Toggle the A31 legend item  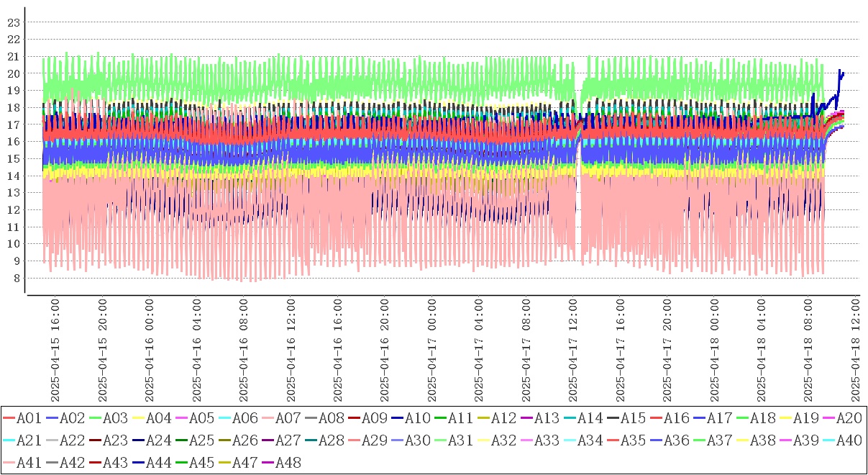point(460,440)
